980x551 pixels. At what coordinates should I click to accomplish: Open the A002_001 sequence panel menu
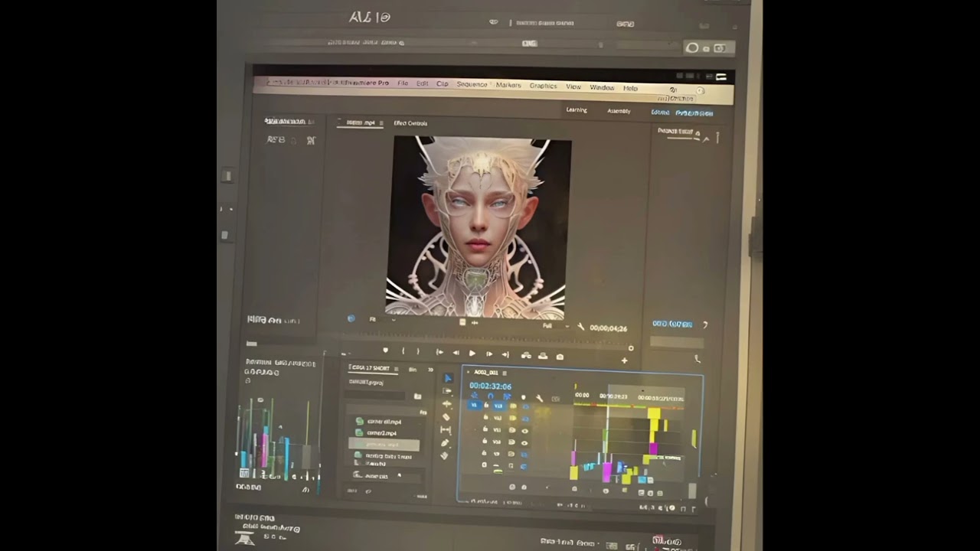click(504, 373)
